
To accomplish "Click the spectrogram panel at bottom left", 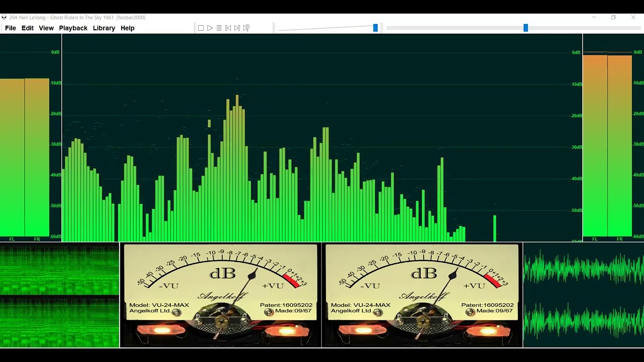I will pyautogui.click(x=59, y=295).
